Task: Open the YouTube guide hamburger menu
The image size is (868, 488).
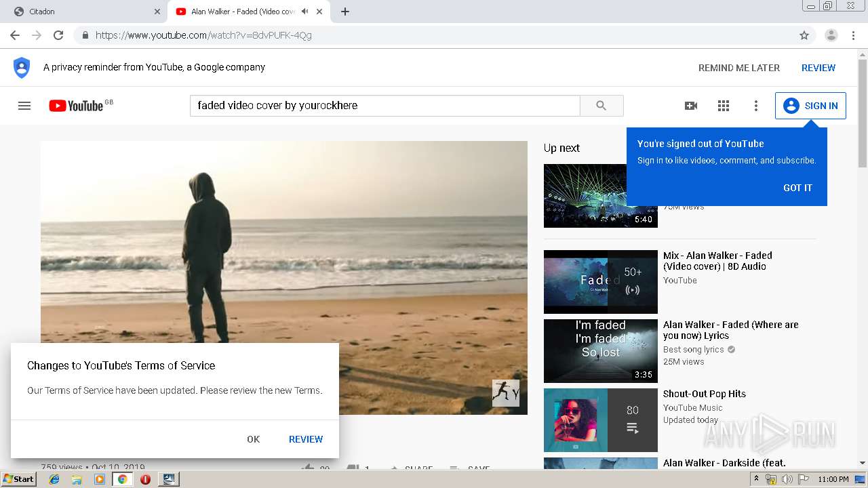Action: [x=24, y=106]
